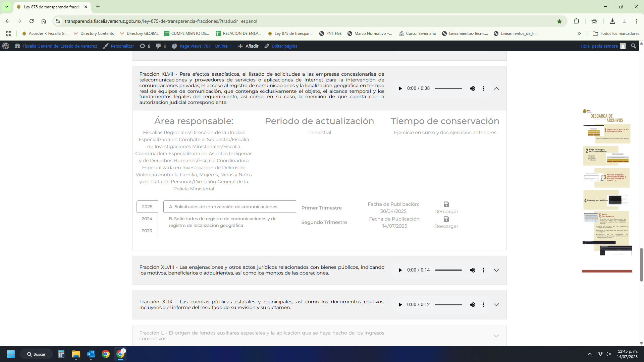
Task: Expand the Fracción XLVIII section
Action: pos(496,270)
